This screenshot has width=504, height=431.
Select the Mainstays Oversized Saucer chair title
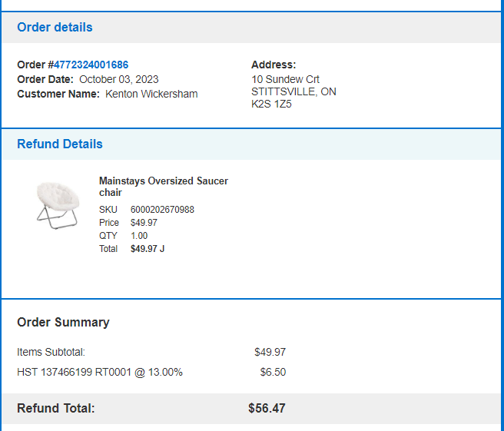pos(164,187)
